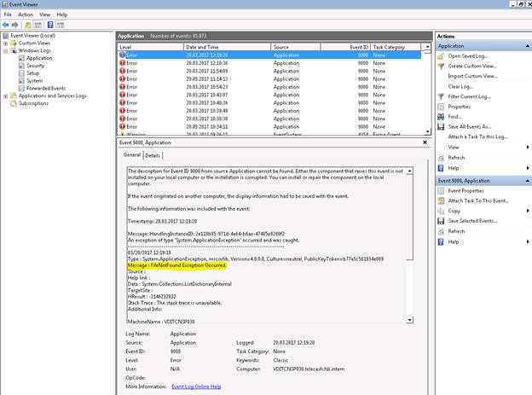Viewport: 532px width, 395px height.
Task: Click Attach a Task To this Log
Action: [x=477, y=137]
